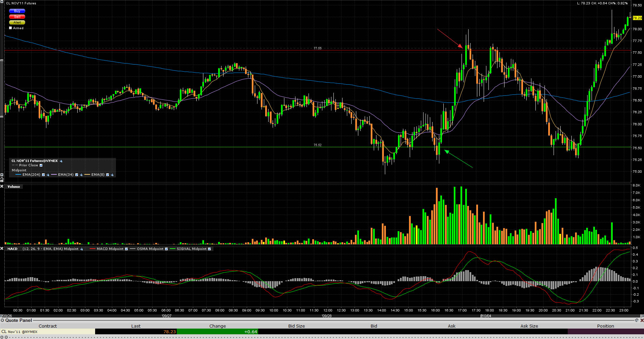
Task: Click the unlock padlock icon at chart left
Action: [x=2, y=180]
